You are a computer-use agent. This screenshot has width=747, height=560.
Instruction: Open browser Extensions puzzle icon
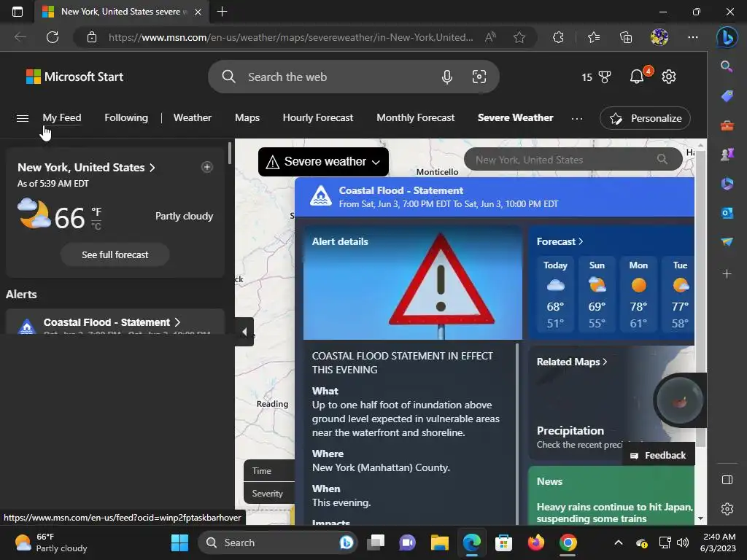point(558,37)
